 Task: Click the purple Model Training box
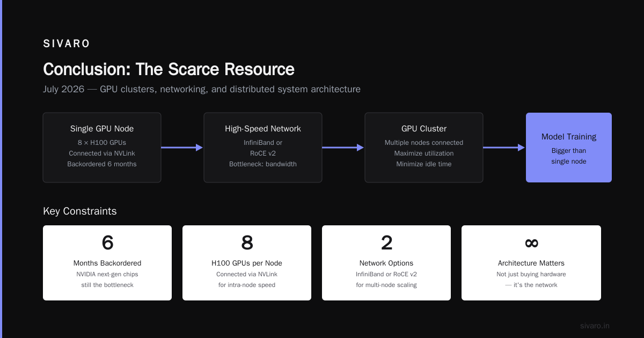coord(569,148)
